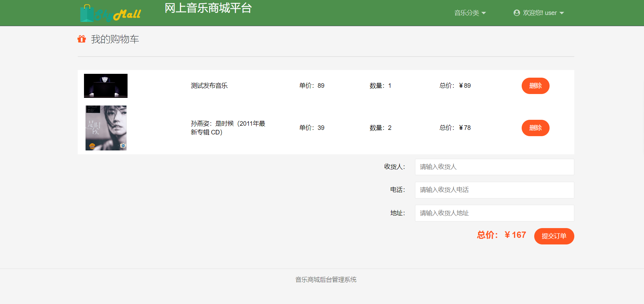This screenshot has width=644, height=304.
Task: Click the 孙燕姿:是时候 product name
Action: 228,128
